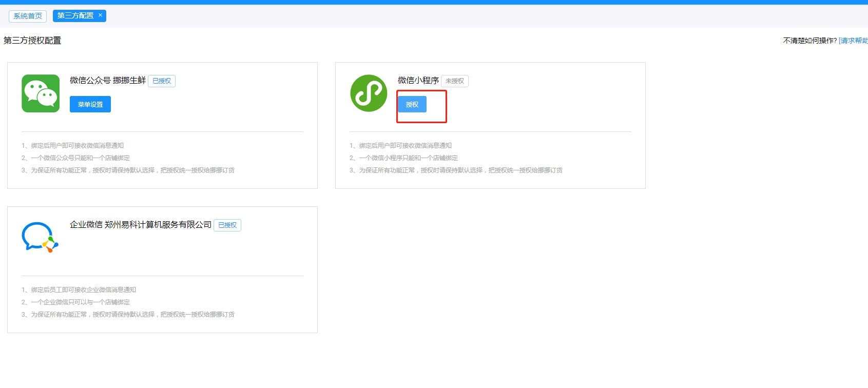Click the WeChat Official Account logo icon
The height and width of the screenshot is (388, 868).
tap(41, 93)
